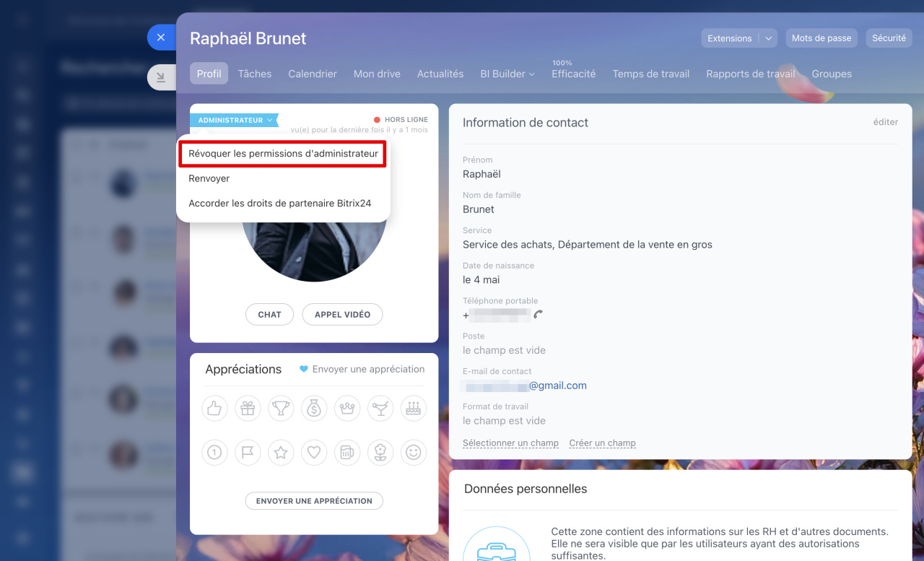Click Envoyer une appréciation link at top

pyautogui.click(x=368, y=369)
